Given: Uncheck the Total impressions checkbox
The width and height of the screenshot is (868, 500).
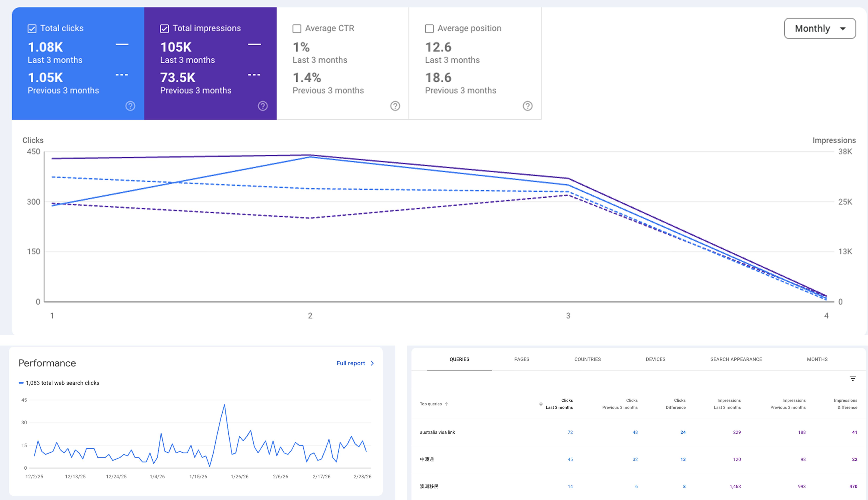Looking at the screenshot, I should pos(165,29).
